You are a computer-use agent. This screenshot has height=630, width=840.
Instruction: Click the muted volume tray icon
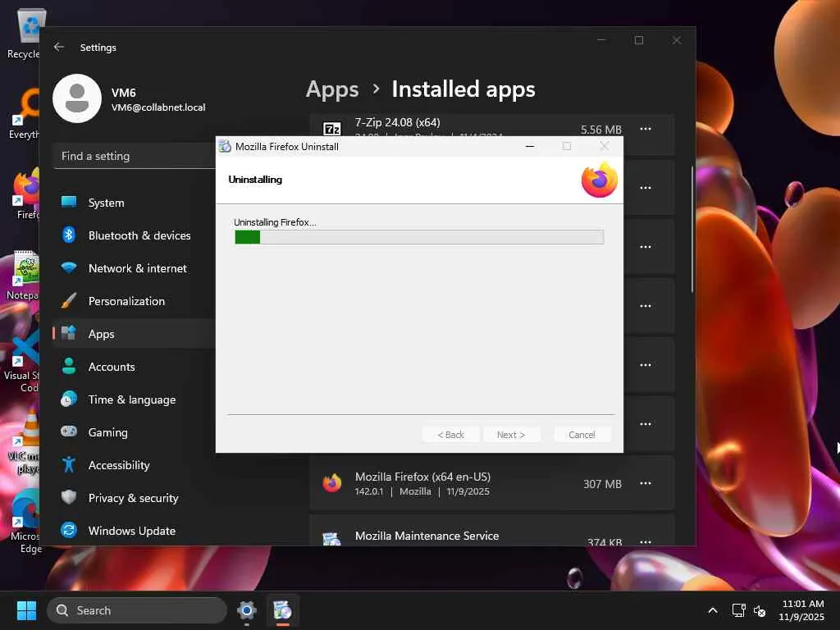click(x=760, y=610)
